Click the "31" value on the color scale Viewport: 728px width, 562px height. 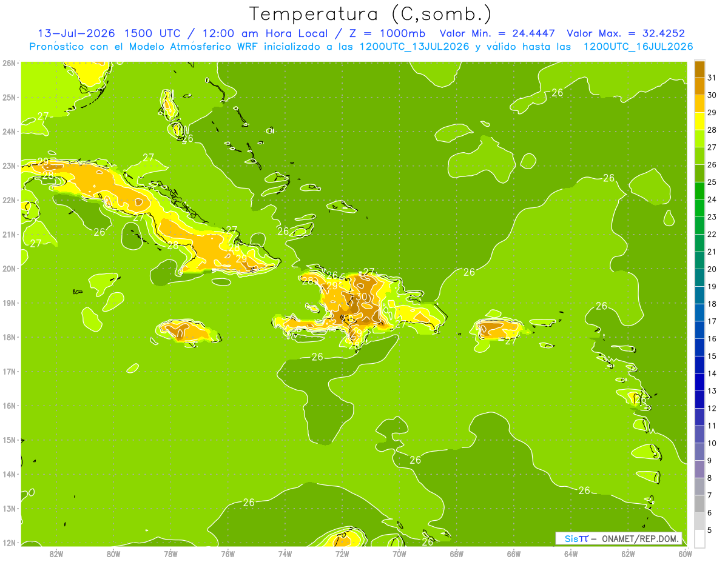pyautogui.click(x=712, y=78)
